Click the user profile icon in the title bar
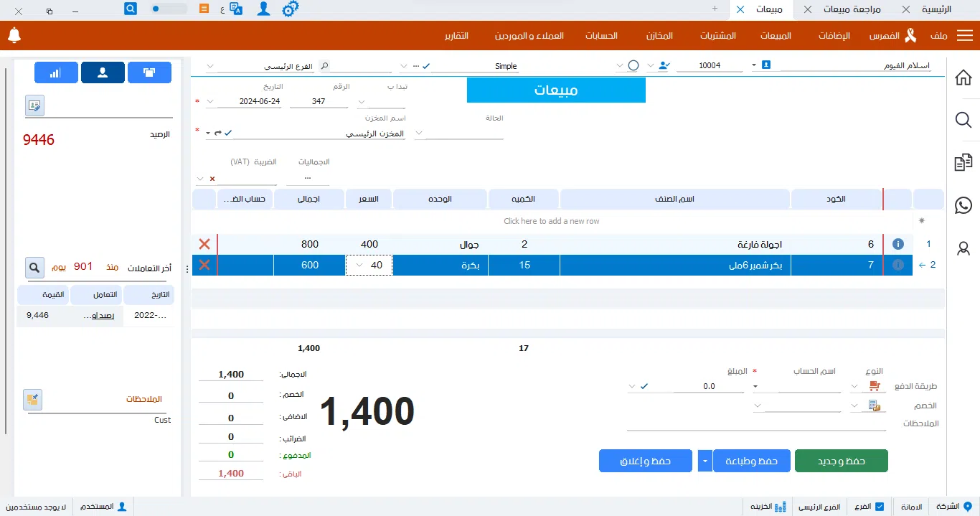 tap(263, 9)
